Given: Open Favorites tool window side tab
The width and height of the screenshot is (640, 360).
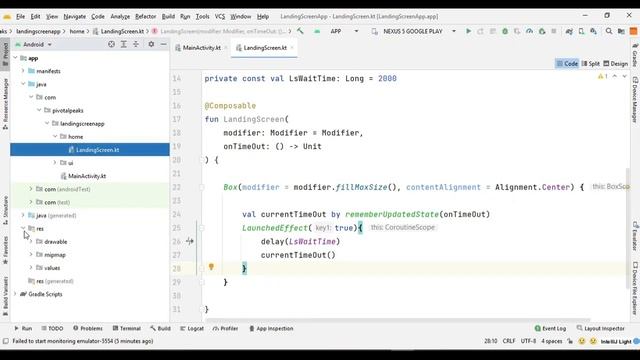Looking at the screenshot, I should pyautogui.click(x=5, y=250).
